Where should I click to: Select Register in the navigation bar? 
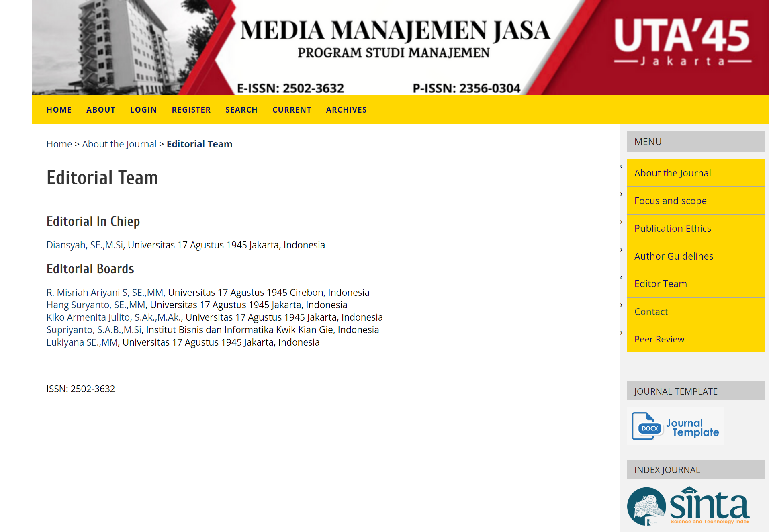point(191,110)
